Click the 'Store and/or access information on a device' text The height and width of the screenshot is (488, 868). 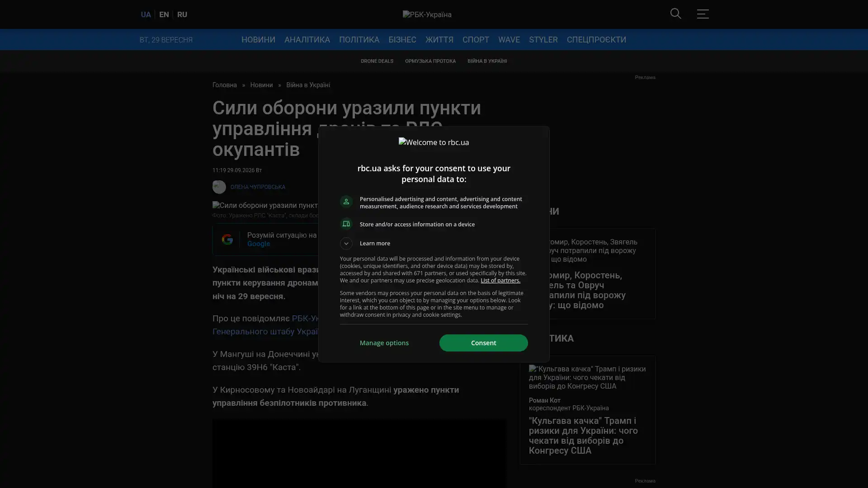pyautogui.click(x=417, y=225)
